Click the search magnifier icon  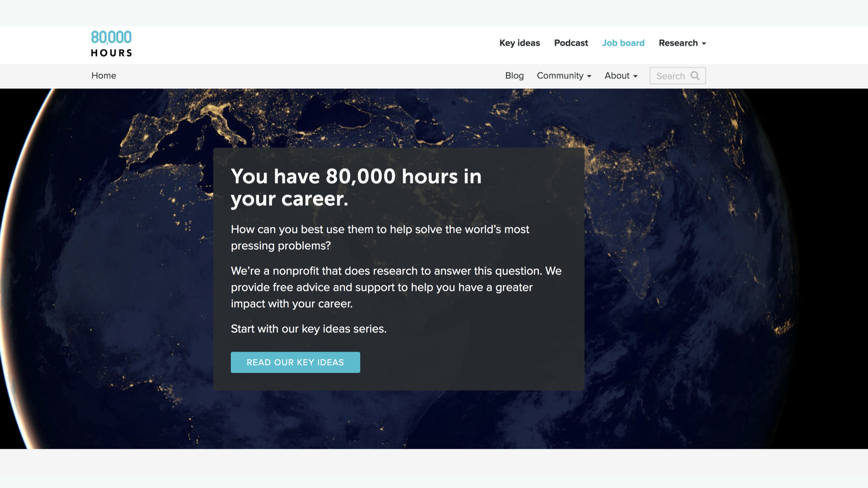point(695,76)
